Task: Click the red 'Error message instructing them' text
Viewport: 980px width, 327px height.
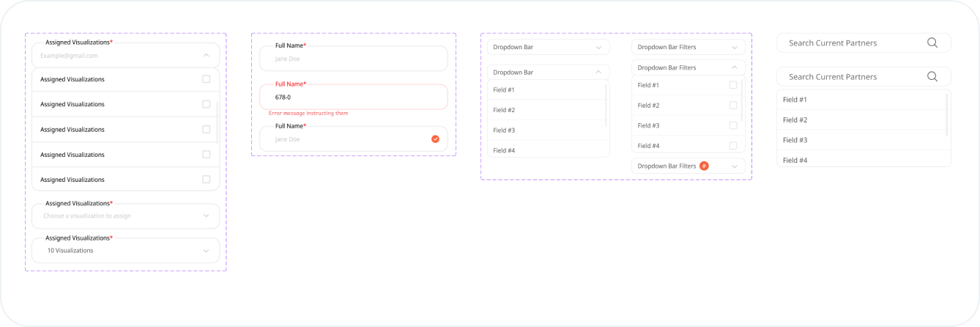Action: point(308,114)
